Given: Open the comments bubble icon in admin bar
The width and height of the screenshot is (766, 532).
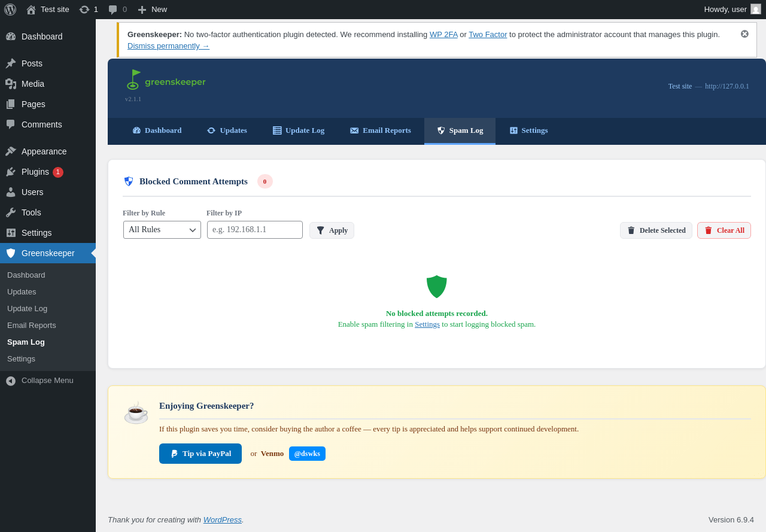Looking at the screenshot, I should [113, 10].
